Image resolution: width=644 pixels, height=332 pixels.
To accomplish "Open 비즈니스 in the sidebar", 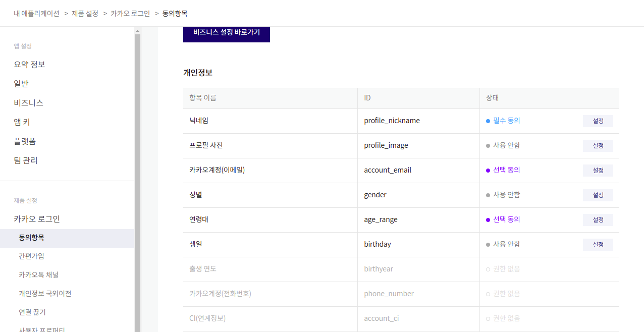I will pyautogui.click(x=28, y=103).
